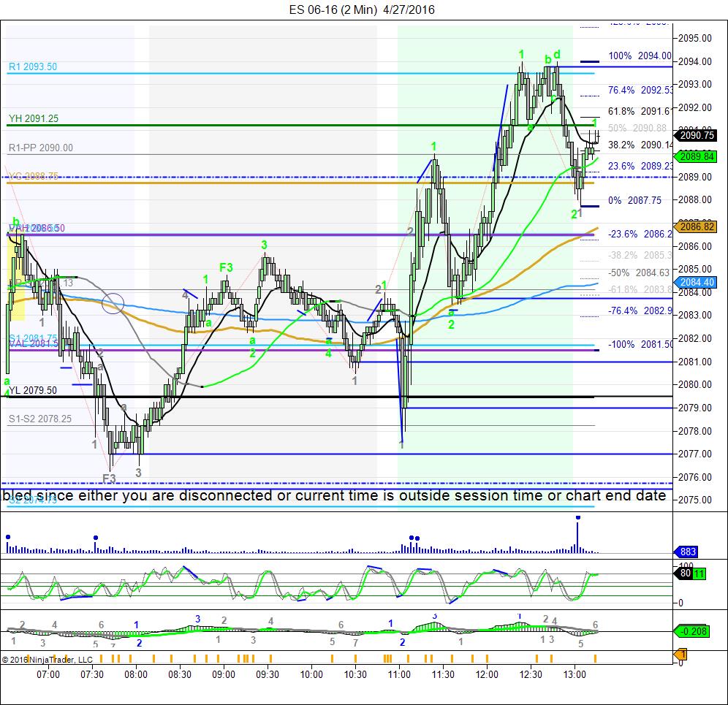Select the 100% 2094.00 Fibonacci label

point(640,56)
